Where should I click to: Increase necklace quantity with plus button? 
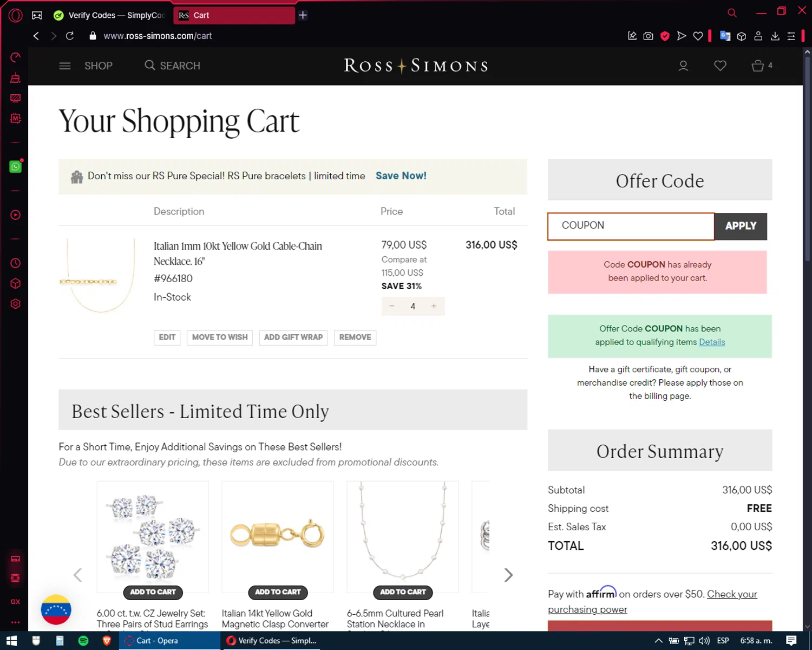[x=434, y=306]
